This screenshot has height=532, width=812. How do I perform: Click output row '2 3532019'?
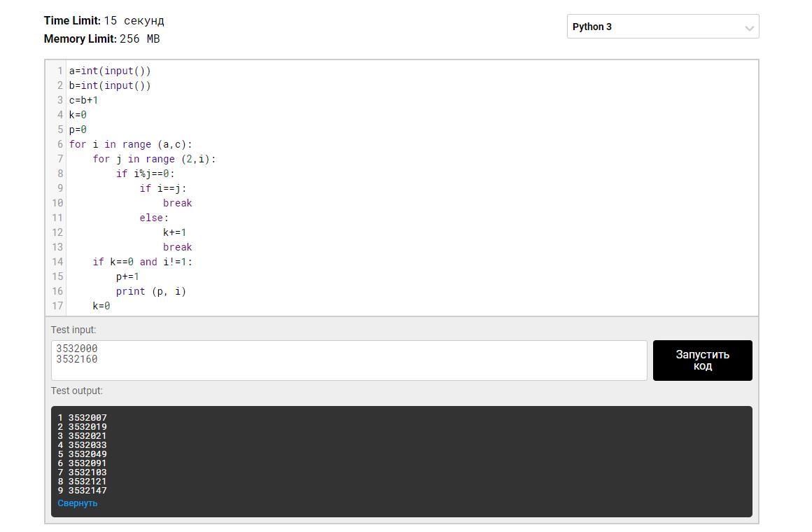point(83,427)
